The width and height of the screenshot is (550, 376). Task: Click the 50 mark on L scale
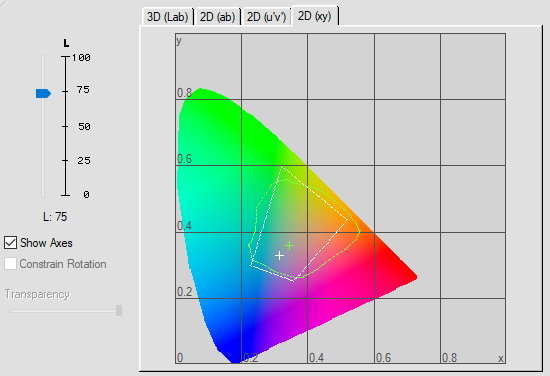[x=84, y=126]
